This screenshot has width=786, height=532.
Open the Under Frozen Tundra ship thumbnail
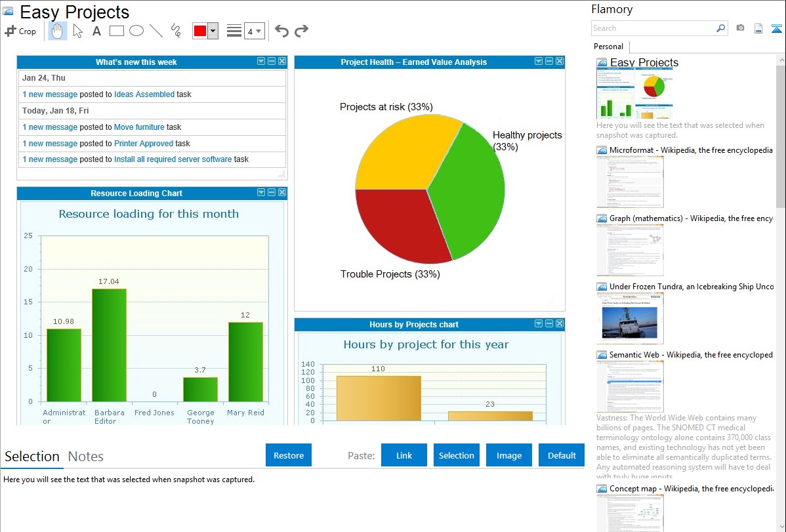pos(630,318)
